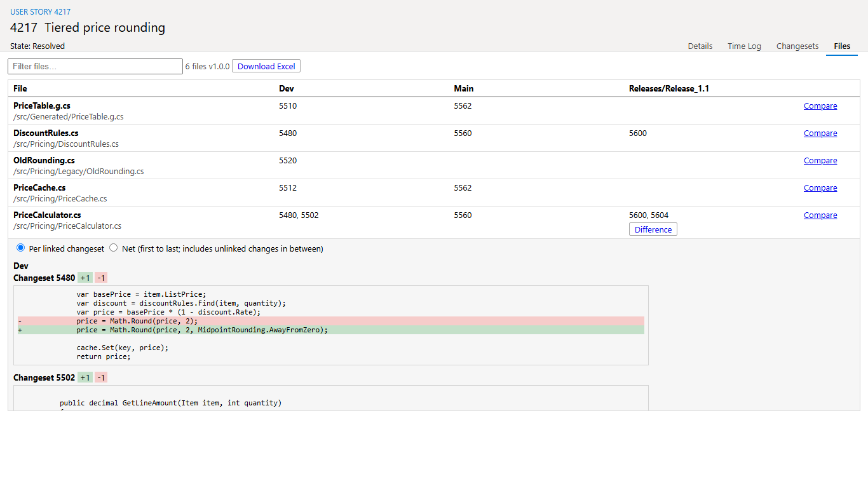Image resolution: width=868 pixels, height=488 pixels.
Task: Click Release changeset 5600 for DiscountRules.cs
Action: click(638, 133)
